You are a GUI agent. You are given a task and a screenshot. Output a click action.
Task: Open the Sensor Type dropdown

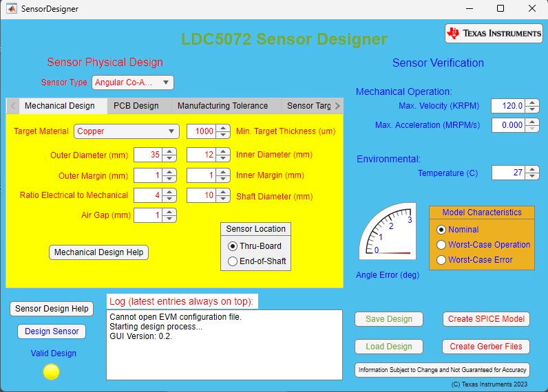(x=132, y=83)
